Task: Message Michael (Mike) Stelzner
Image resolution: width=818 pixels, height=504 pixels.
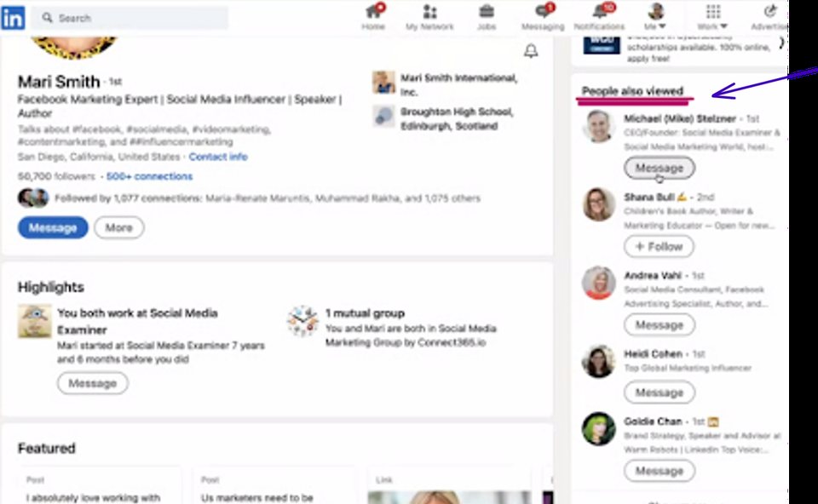Action: [660, 168]
